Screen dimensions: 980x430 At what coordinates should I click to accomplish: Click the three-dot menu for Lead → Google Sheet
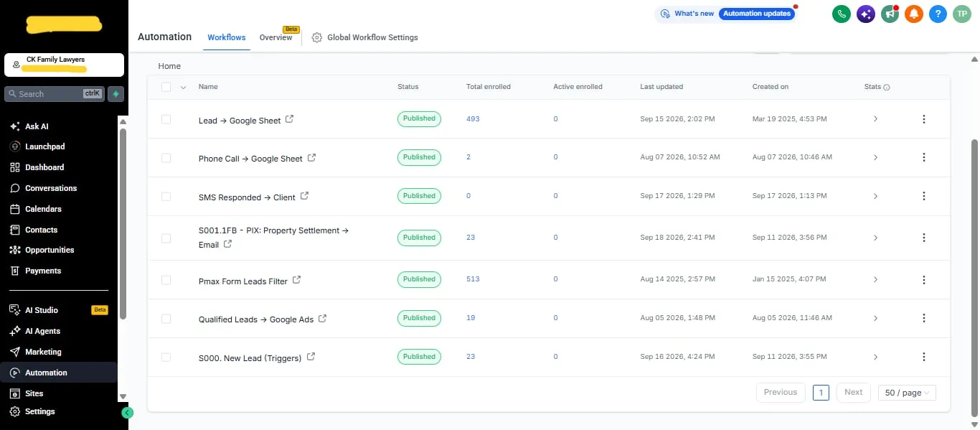(924, 118)
